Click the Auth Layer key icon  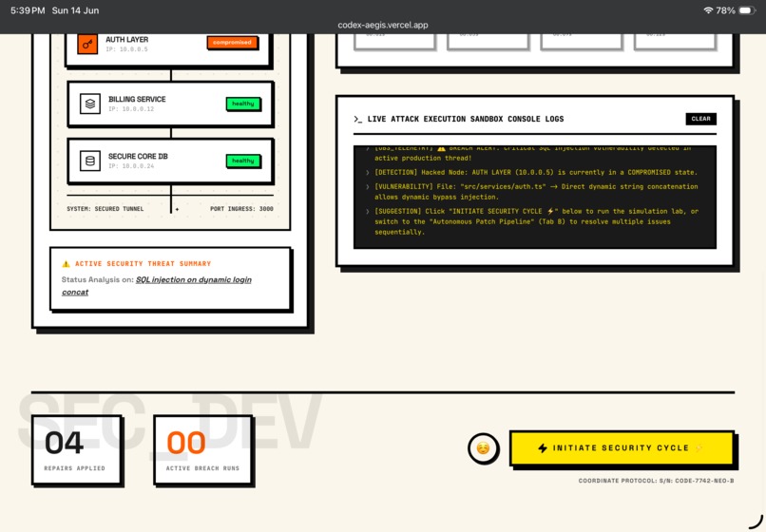87,45
